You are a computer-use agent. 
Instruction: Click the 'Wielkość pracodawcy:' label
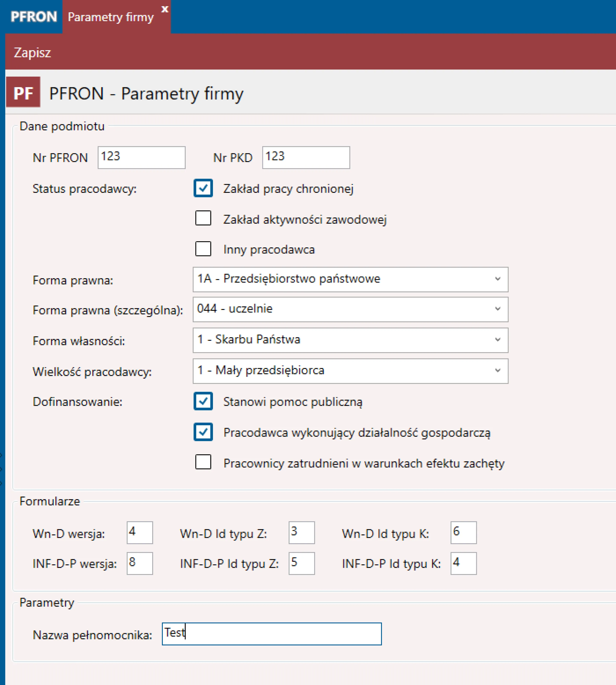pyautogui.click(x=92, y=372)
